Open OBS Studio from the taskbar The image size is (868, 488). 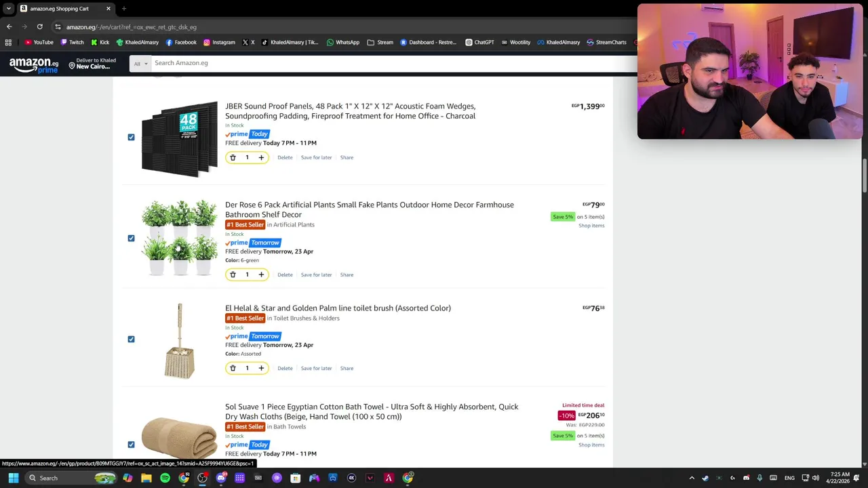pos(202,478)
